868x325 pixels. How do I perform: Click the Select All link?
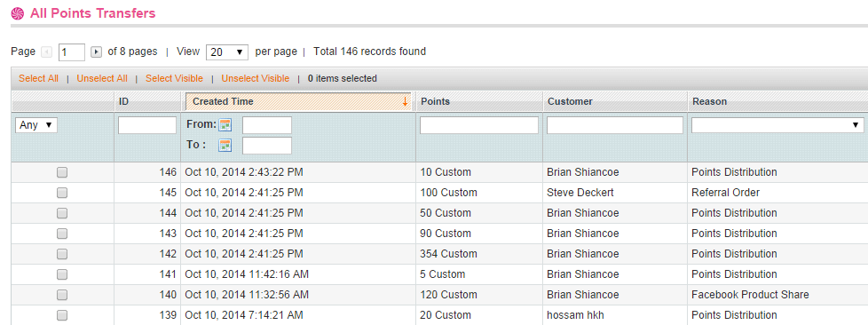coord(38,79)
